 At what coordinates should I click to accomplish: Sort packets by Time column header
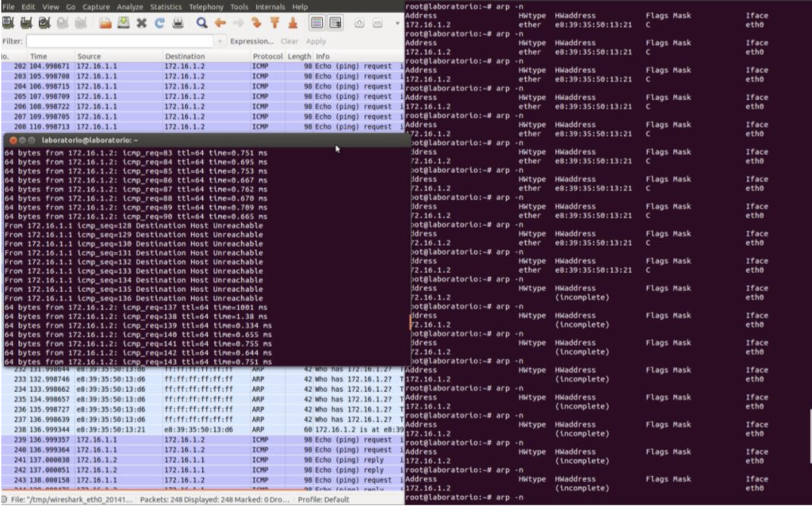[x=51, y=56]
